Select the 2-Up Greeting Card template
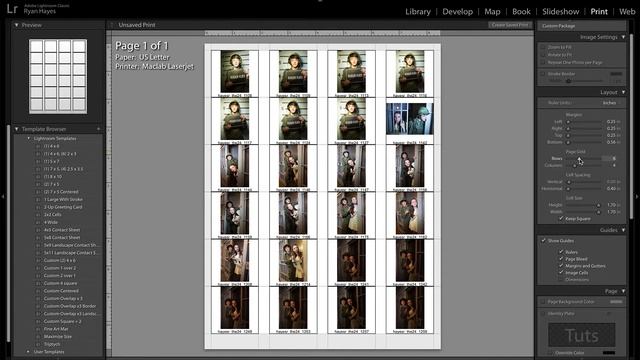640x360 pixels. tap(63, 207)
